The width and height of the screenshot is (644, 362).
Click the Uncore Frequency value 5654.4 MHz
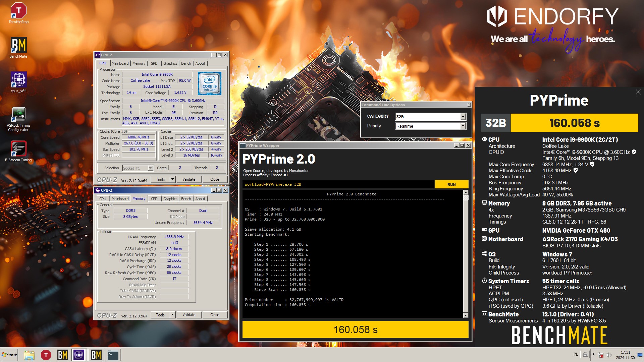click(x=203, y=223)
